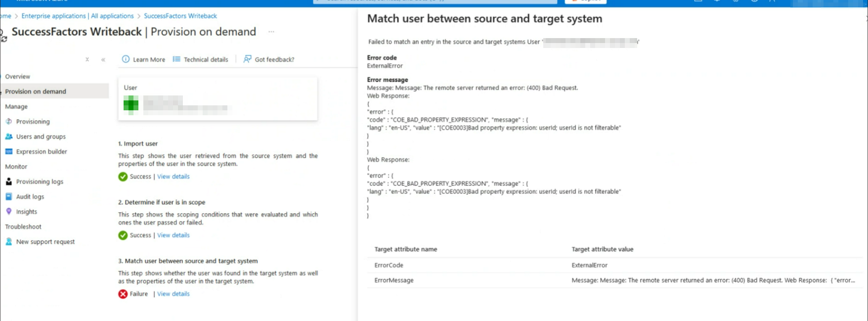The width and height of the screenshot is (868, 321).
Task: Click the user avatar in User card
Action: click(x=131, y=105)
